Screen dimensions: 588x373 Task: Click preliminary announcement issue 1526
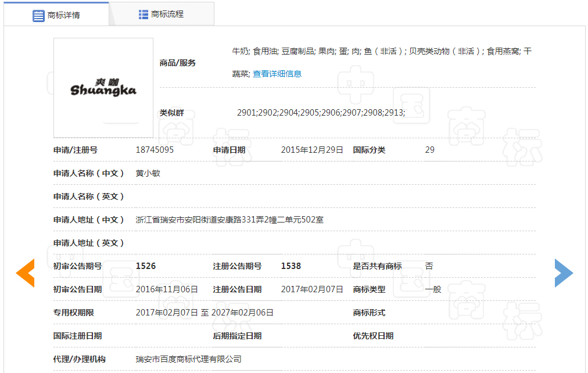pyautogui.click(x=145, y=266)
